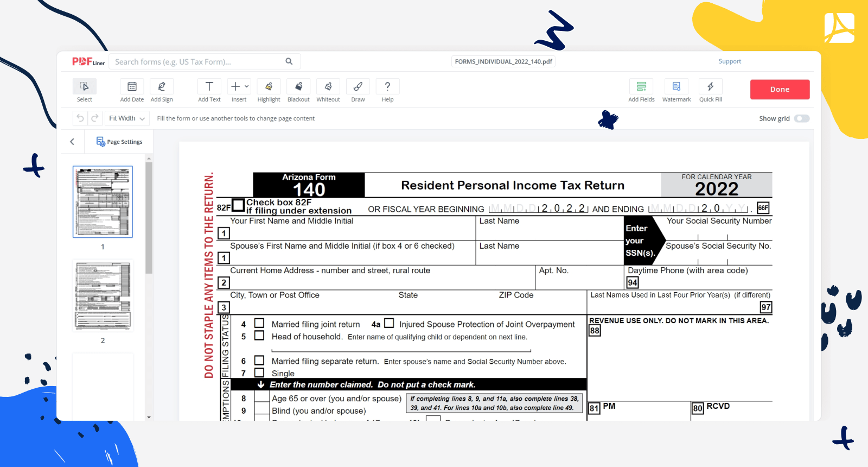Screen dimensions: 868x467
Task: Click the ZIP Code field
Action: point(541,303)
